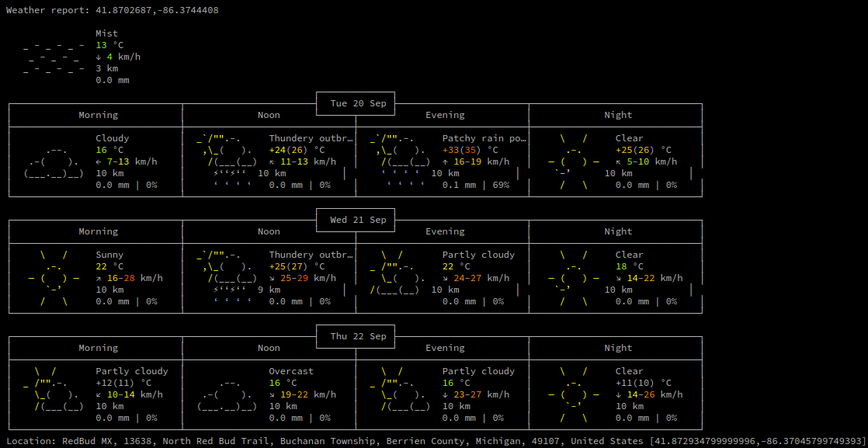Viewport: 868px width, 448px height.
Task: Click the 'Night' header under Thu 22 Sep
Action: pos(618,348)
